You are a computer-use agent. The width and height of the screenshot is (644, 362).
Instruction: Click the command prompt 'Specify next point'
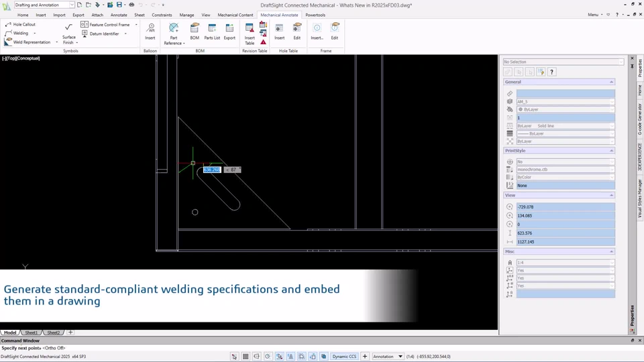point(34,348)
